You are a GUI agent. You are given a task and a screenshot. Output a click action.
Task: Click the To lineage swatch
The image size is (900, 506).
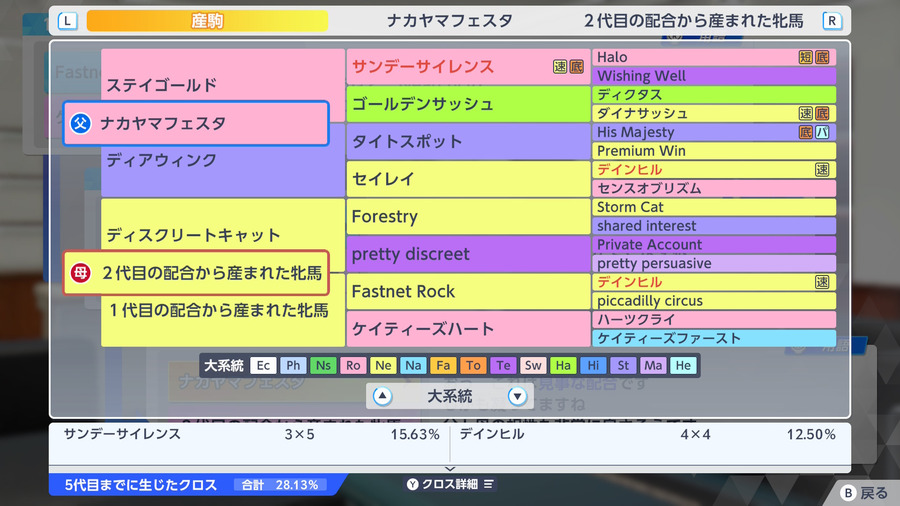tap(473, 365)
